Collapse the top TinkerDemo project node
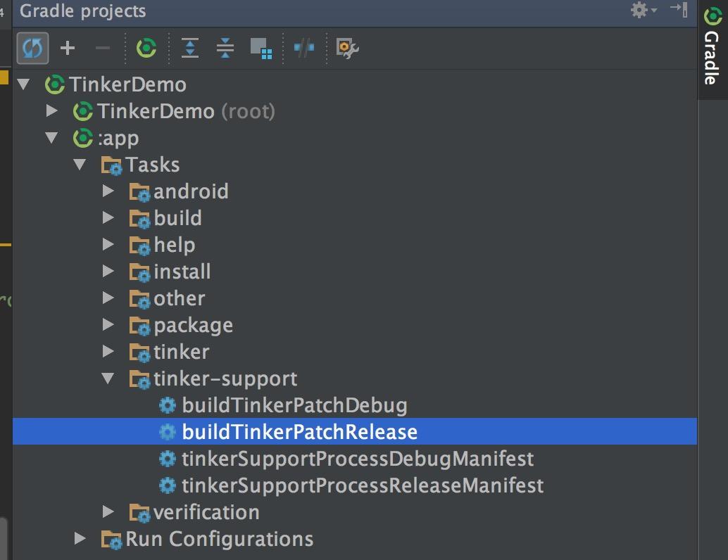The image size is (728, 560). (23, 84)
